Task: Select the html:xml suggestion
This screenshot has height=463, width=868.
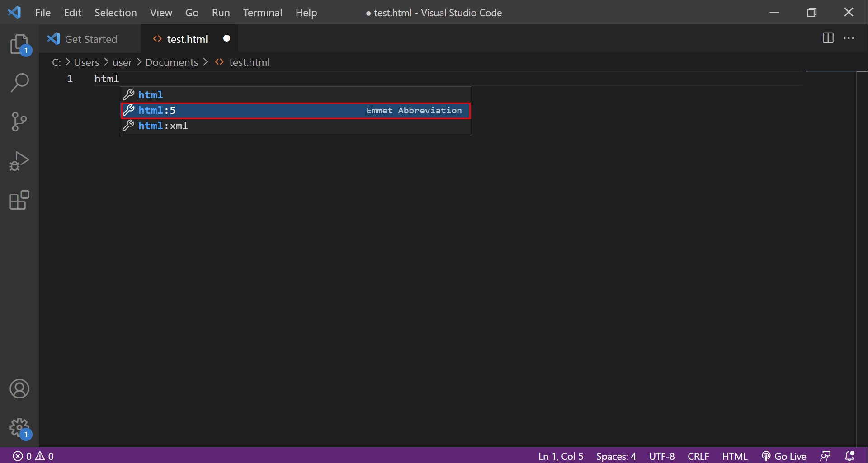Action: point(295,126)
